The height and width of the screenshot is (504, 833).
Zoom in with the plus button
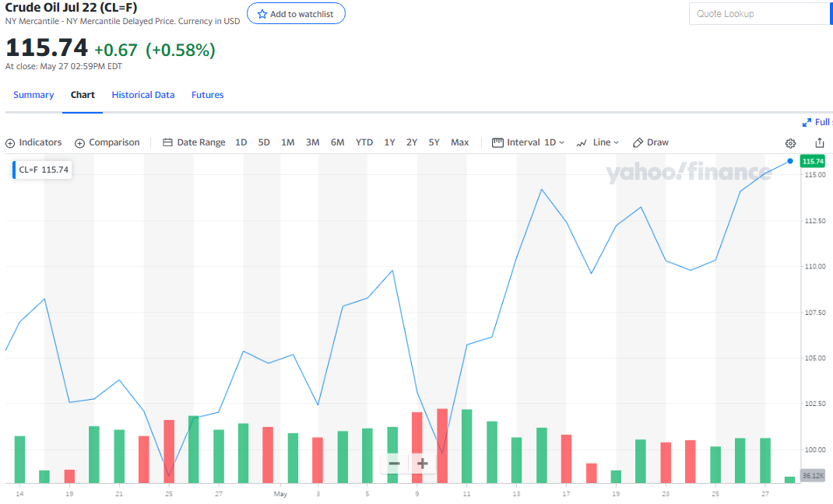[x=423, y=464]
